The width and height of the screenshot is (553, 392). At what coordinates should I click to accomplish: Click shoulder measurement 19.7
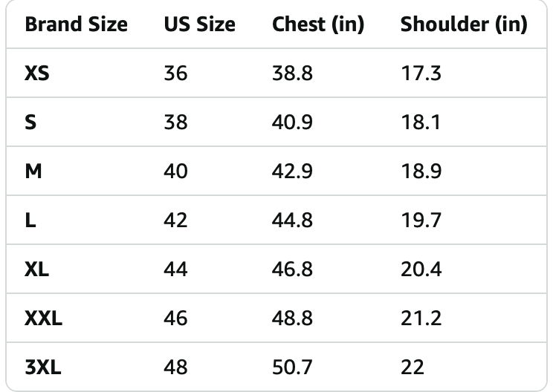421,220
